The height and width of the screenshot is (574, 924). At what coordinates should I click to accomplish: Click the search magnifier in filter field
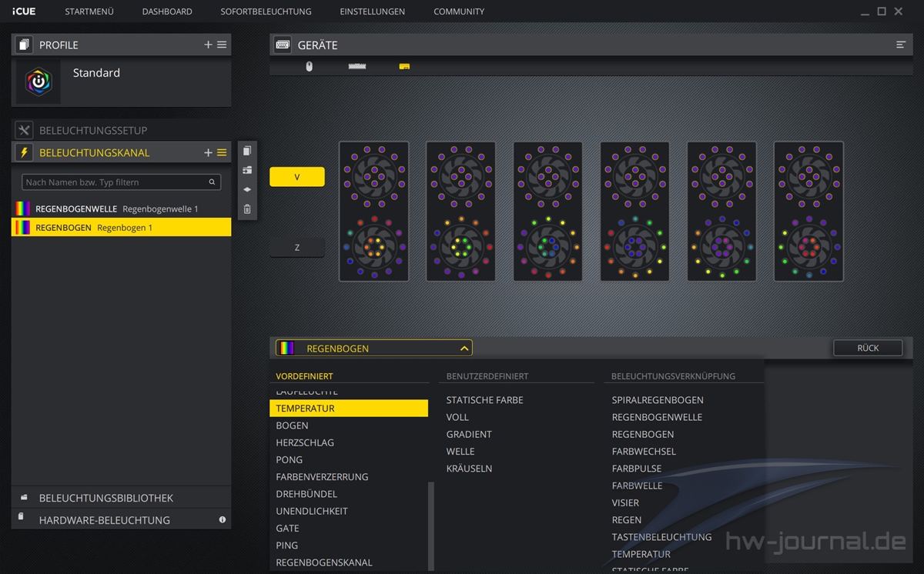(212, 182)
